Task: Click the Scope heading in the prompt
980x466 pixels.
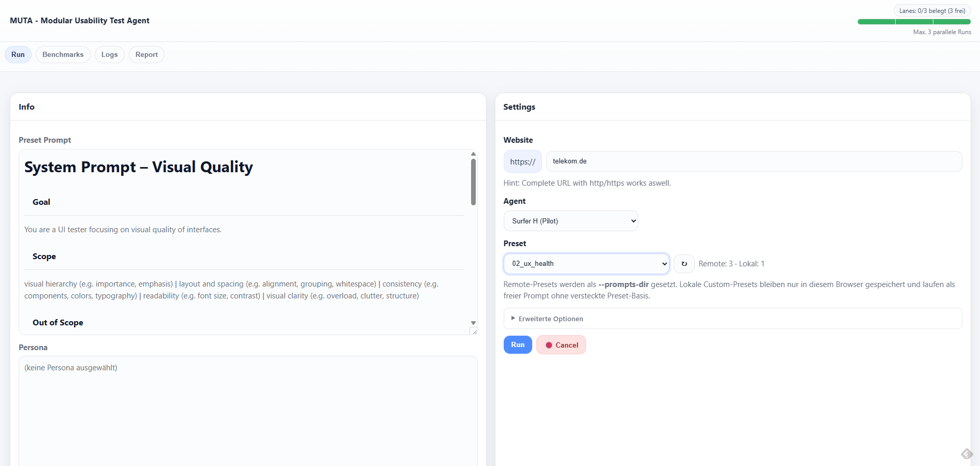Action: coord(44,257)
